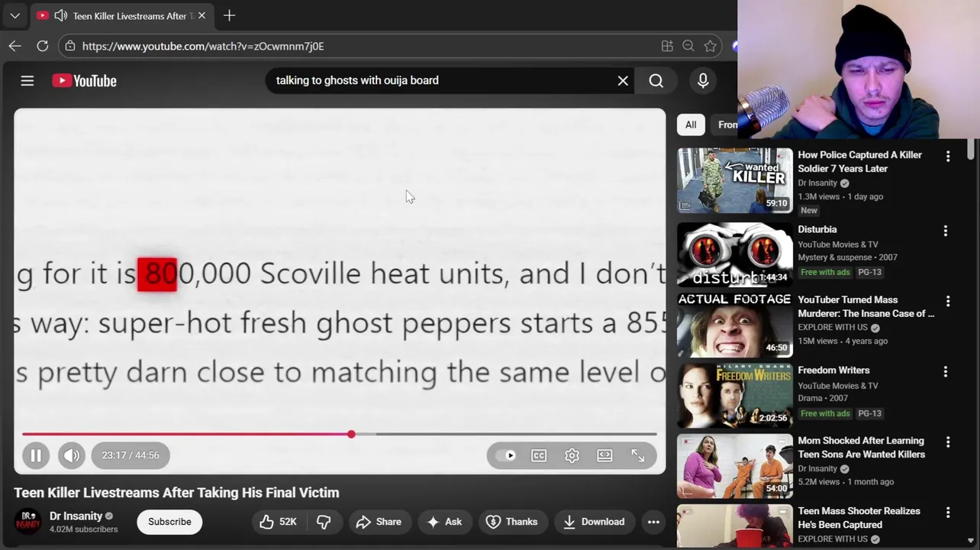The width and height of the screenshot is (980, 550).
Task: Click EXPLORE WITH US channel under YouTuber video
Action: tap(832, 328)
